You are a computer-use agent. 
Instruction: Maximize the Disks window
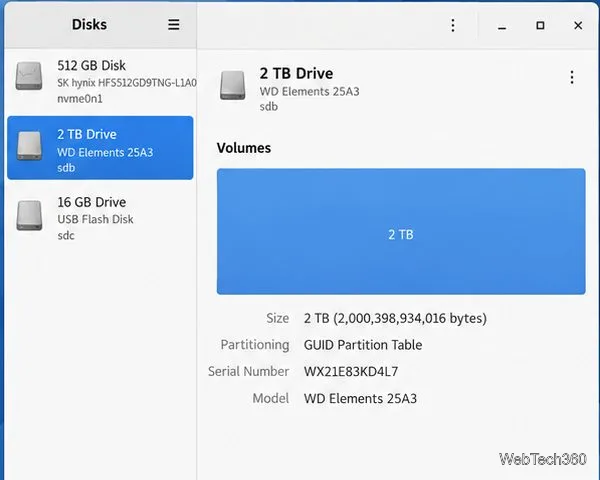click(x=540, y=25)
